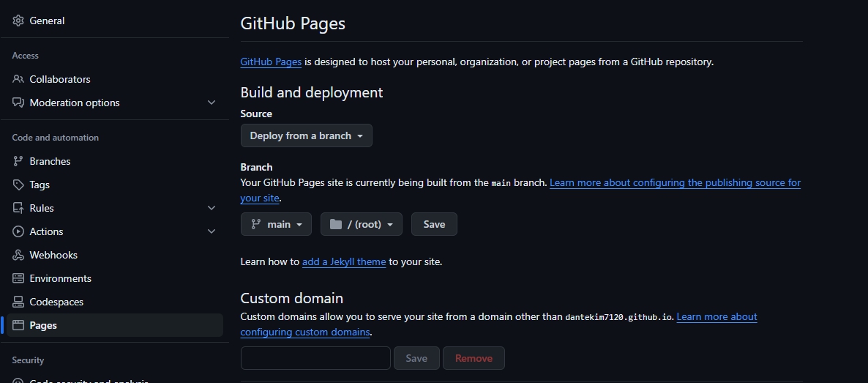
Task: Click the Code and automation section label
Action: point(56,138)
